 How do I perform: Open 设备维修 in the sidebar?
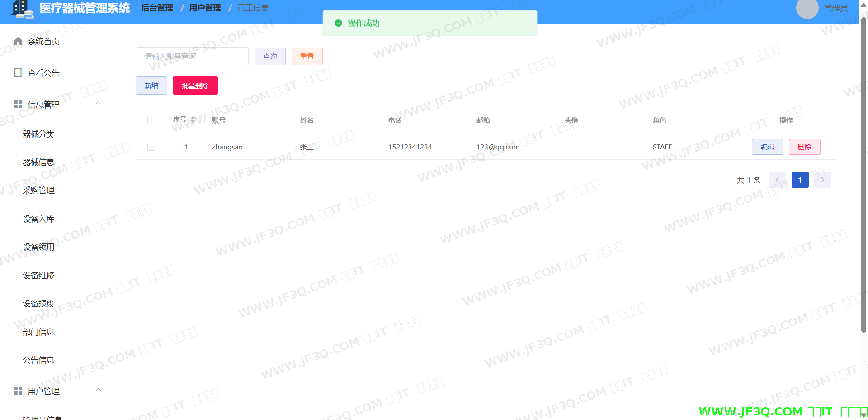tap(38, 276)
